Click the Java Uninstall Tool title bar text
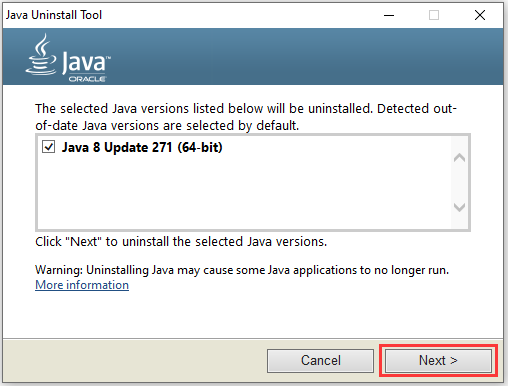The image size is (508, 386). 54,15
